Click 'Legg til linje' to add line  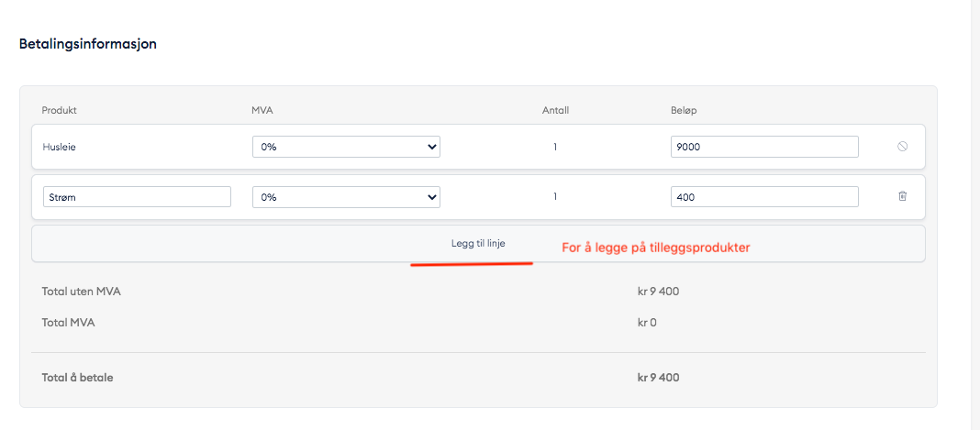tap(478, 244)
